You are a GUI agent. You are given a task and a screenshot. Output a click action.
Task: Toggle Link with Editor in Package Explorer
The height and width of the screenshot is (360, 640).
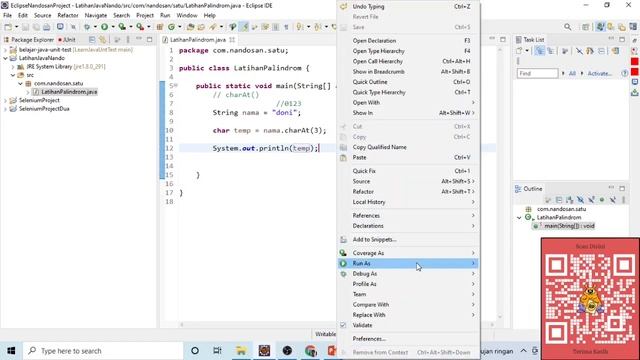pos(102,40)
